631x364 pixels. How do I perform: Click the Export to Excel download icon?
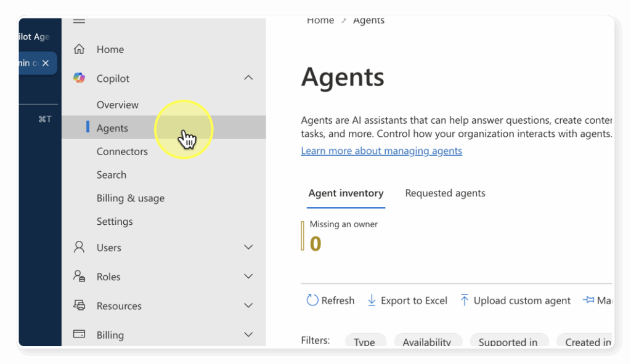[x=372, y=301]
